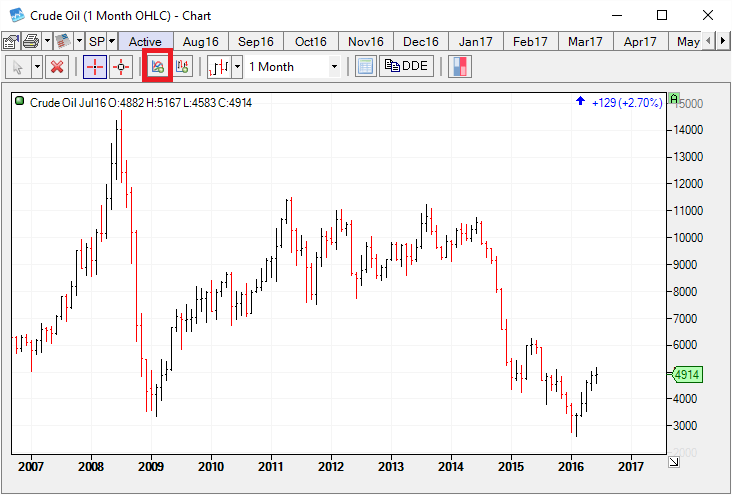Expand the chart type dropdown arrow
The height and width of the screenshot is (495, 732).
tap(237, 67)
